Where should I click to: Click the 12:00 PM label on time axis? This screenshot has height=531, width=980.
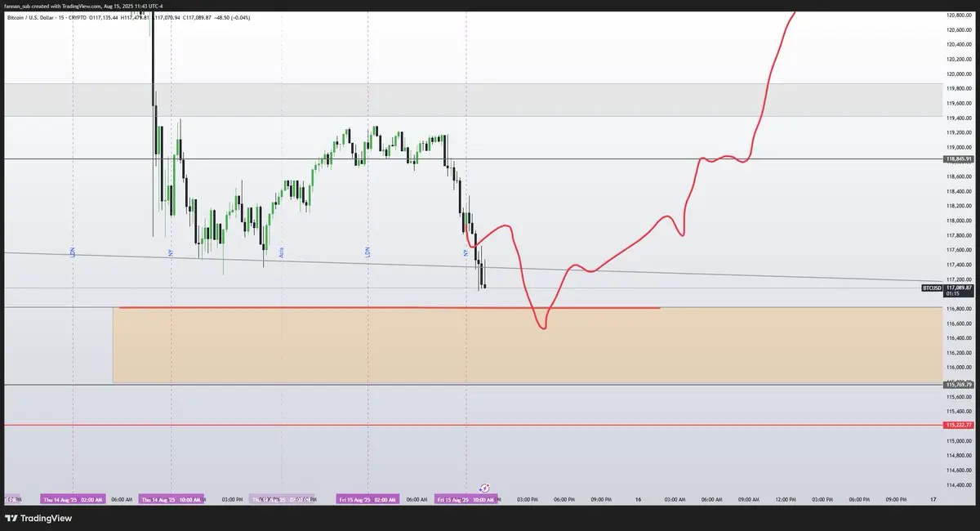pyautogui.click(x=786, y=498)
